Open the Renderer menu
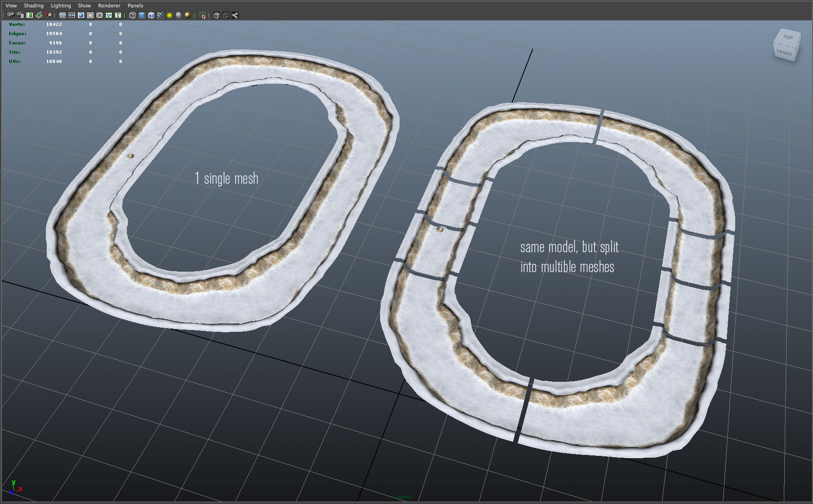Screen dimensions: 813x504 point(109,5)
